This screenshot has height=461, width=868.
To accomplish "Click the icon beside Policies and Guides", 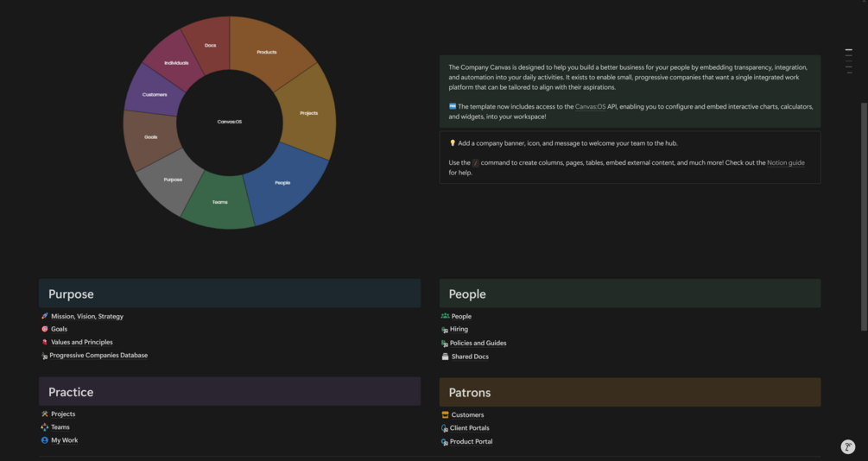I will click(445, 343).
